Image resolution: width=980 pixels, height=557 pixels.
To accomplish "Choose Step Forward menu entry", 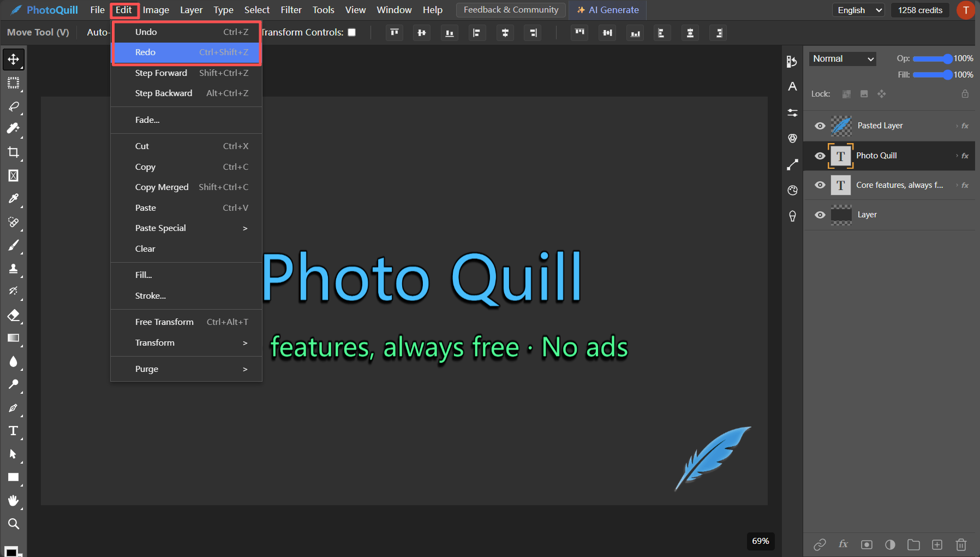I will tap(187, 73).
